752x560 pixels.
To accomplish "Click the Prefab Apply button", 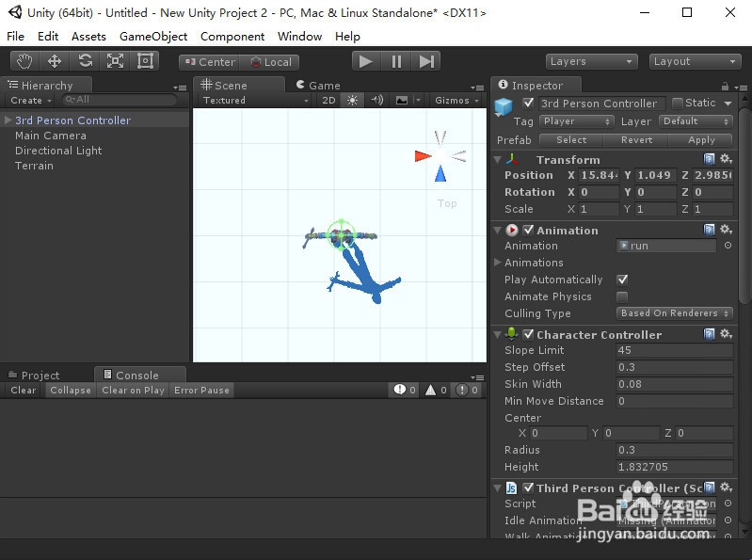I will coord(701,140).
